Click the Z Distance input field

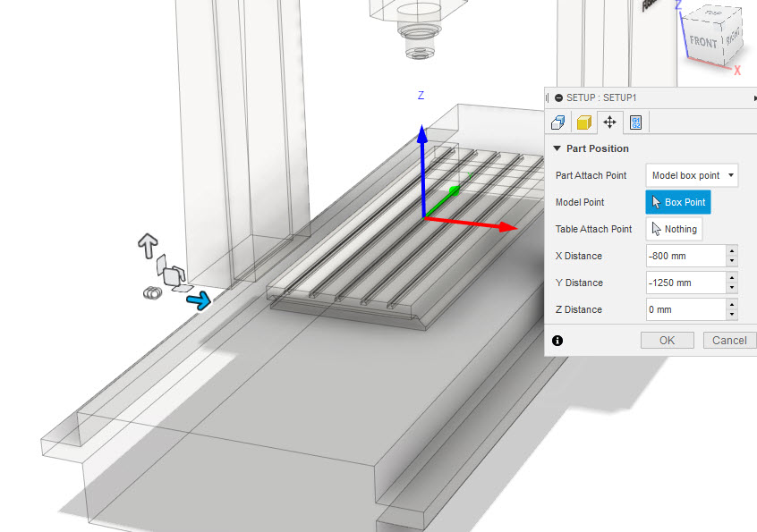click(x=685, y=309)
